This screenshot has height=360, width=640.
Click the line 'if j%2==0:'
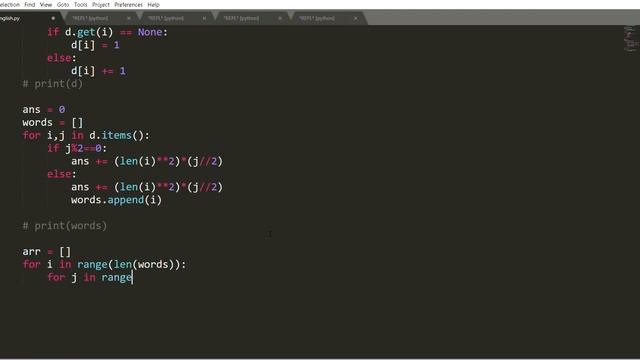coord(77,148)
